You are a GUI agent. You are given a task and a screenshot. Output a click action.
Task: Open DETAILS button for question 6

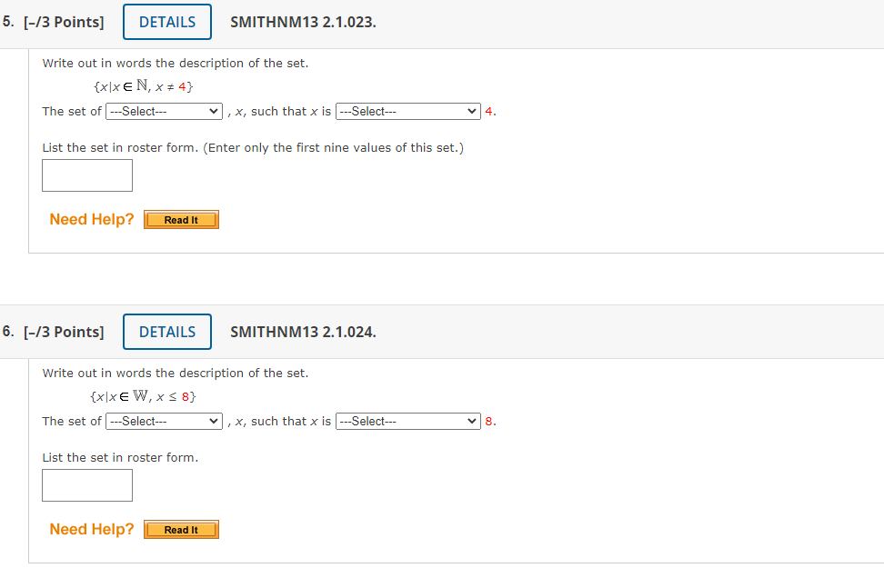(166, 332)
